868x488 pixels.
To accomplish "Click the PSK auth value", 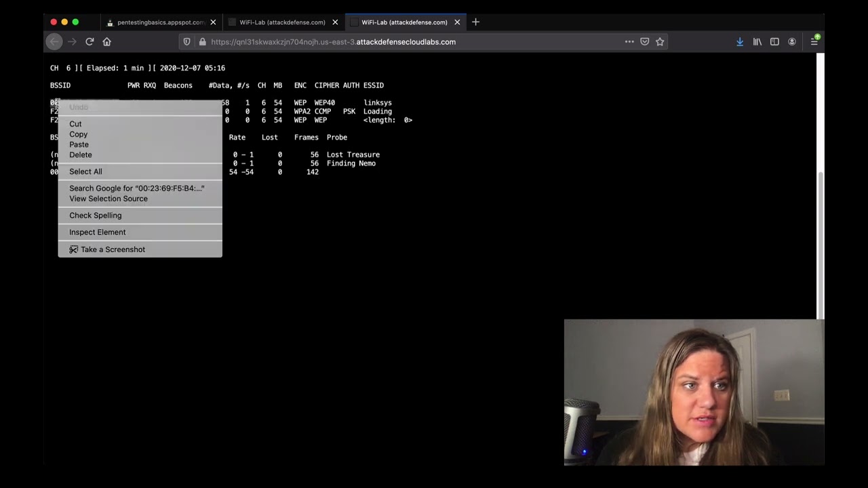I will (x=349, y=112).
